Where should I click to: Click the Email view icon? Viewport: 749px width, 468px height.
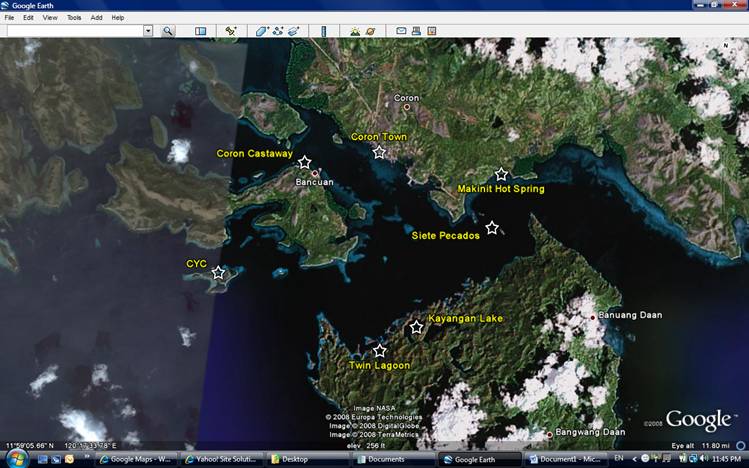tap(401, 31)
